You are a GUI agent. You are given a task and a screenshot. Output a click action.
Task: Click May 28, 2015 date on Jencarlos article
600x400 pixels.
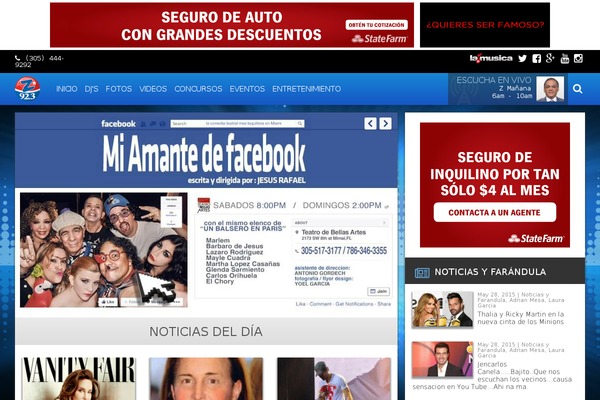[496, 344]
